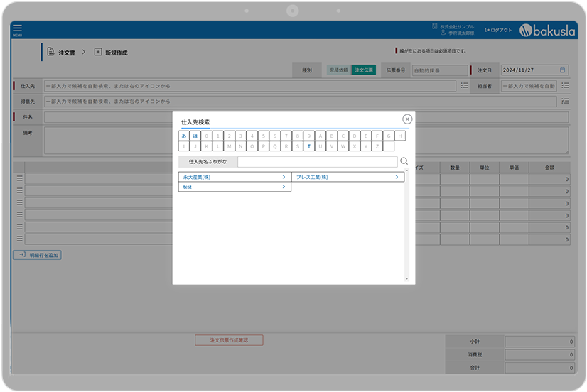Choose プレス工業(株) from supplier results
The width and height of the screenshot is (587, 392).
(x=348, y=177)
